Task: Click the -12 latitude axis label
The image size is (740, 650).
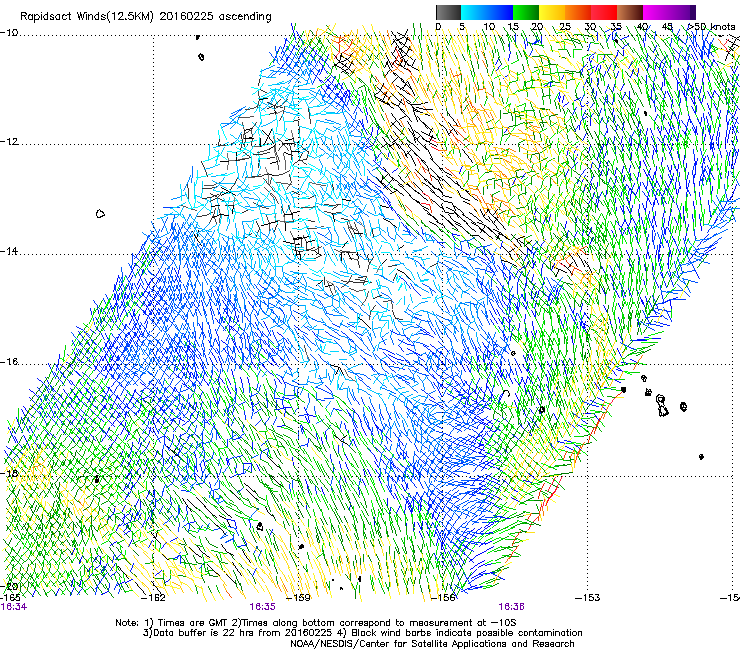Action: coord(9,142)
